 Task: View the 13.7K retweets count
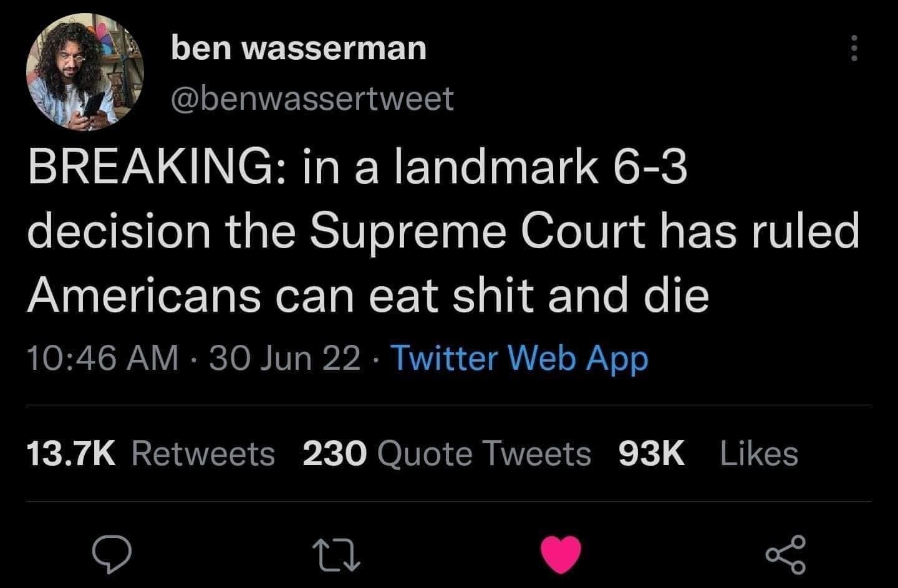coord(71,453)
